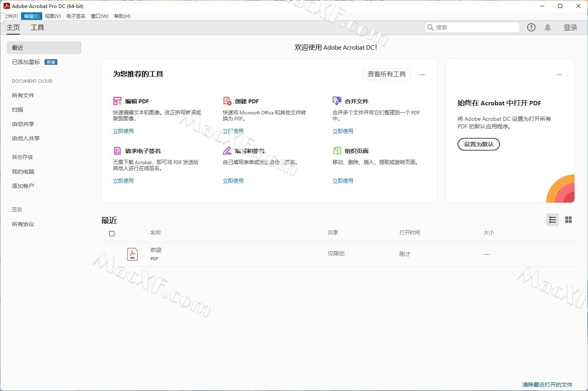This screenshot has width=588, height=391.
Task: Click the 组织页面 tool title
Action: point(356,151)
